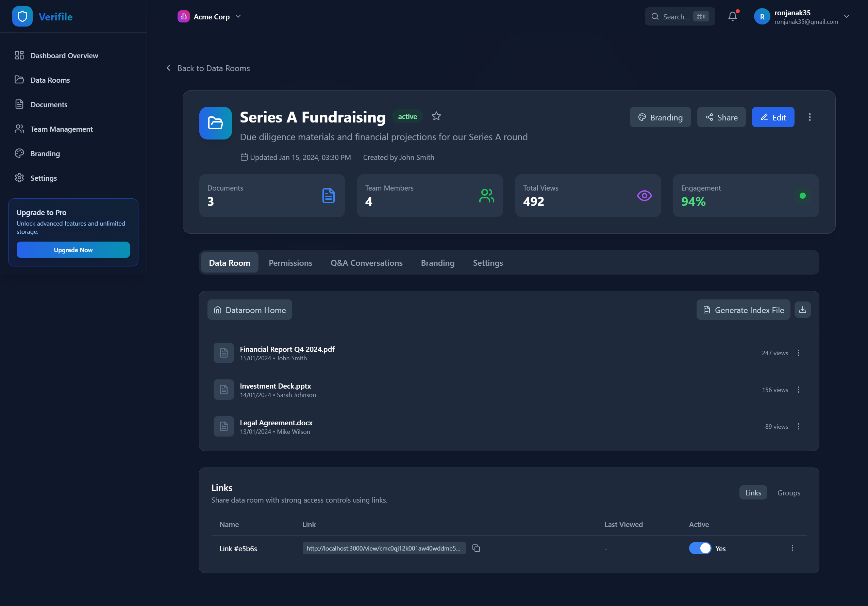868x606 pixels.
Task: Open the Q&A Conversations tab
Action: [366, 263]
